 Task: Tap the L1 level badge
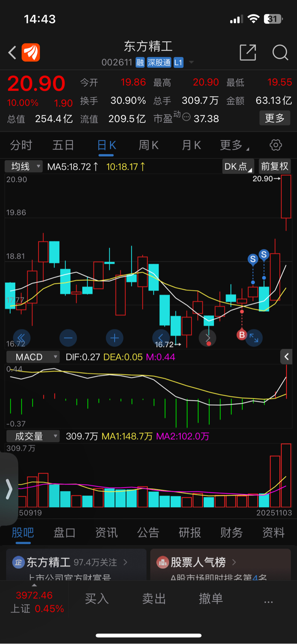(178, 62)
